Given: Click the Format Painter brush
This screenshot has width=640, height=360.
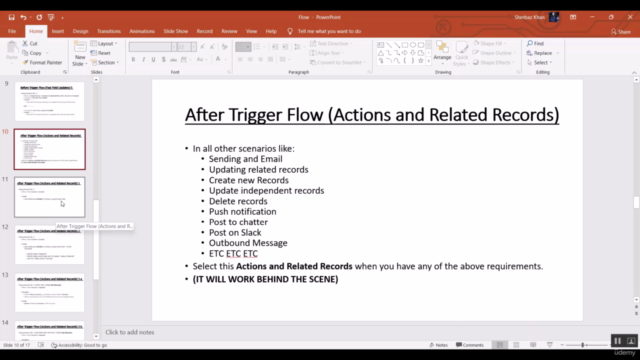Looking at the screenshot, I should (x=25, y=62).
